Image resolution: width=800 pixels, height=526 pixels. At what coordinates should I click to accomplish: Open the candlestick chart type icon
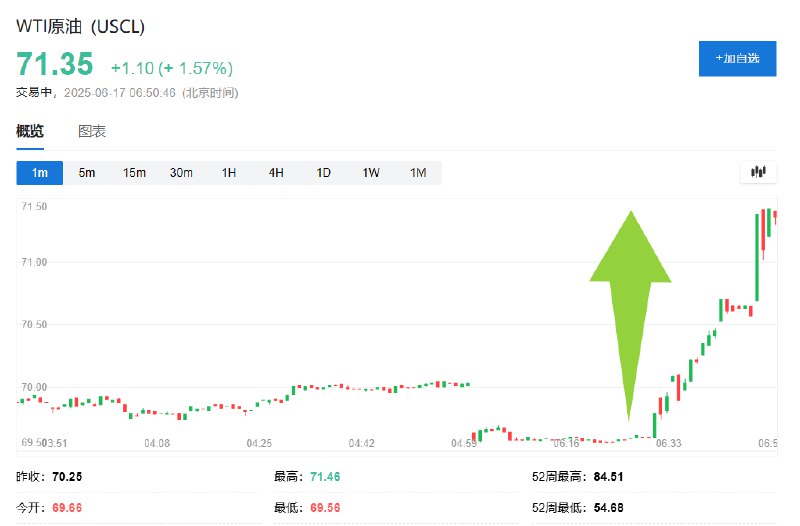[758, 172]
